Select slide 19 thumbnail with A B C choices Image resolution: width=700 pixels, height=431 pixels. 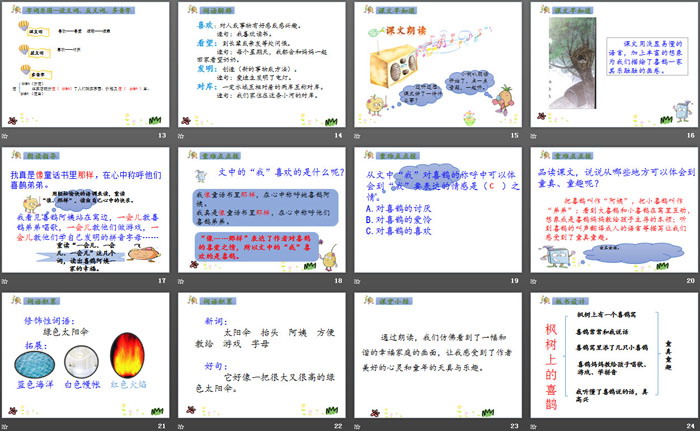point(438,210)
